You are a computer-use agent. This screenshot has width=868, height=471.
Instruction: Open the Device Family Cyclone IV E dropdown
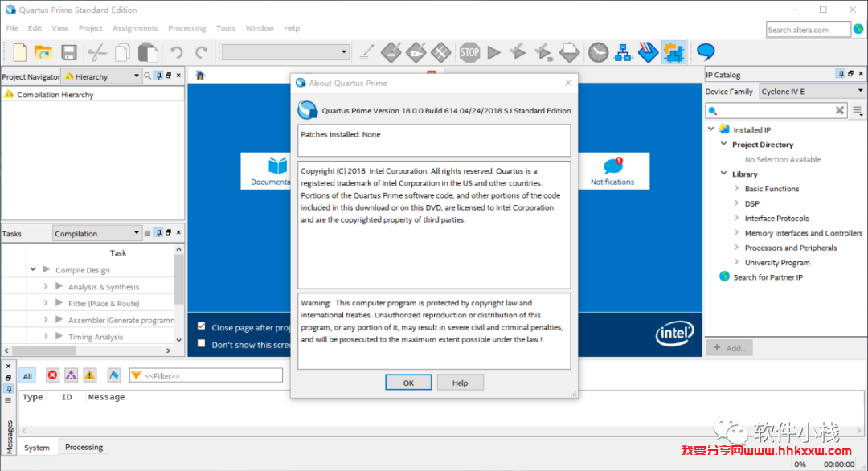click(812, 91)
